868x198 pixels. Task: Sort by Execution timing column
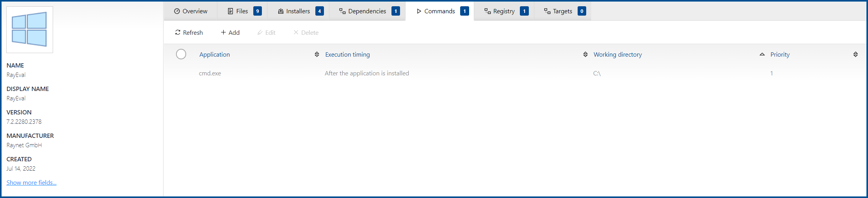[347, 55]
